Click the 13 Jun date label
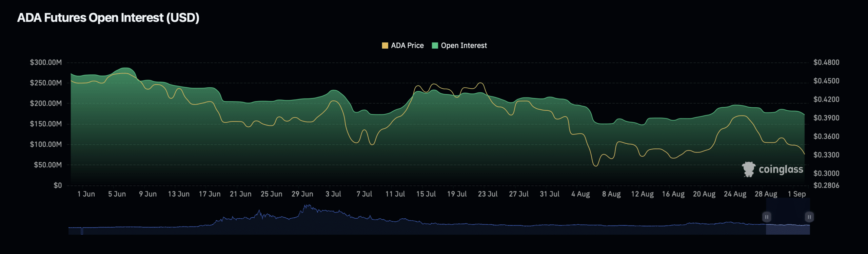Image resolution: width=868 pixels, height=254 pixels. tap(179, 194)
